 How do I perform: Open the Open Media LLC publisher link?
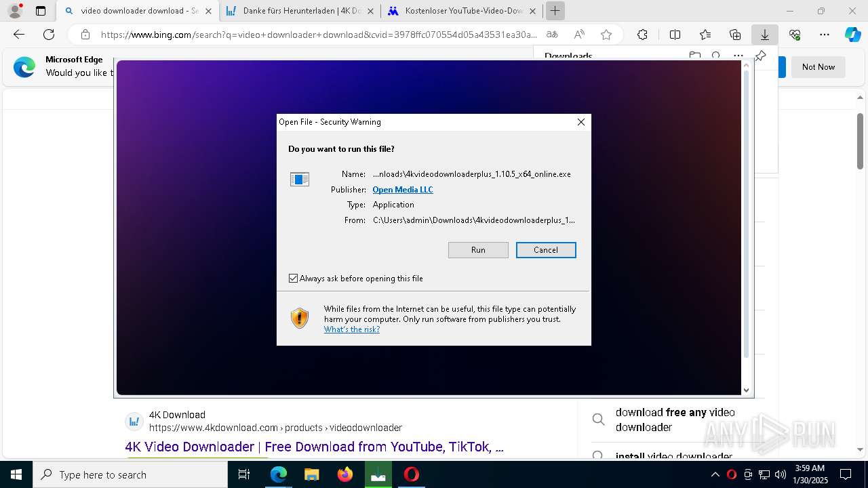(x=403, y=190)
